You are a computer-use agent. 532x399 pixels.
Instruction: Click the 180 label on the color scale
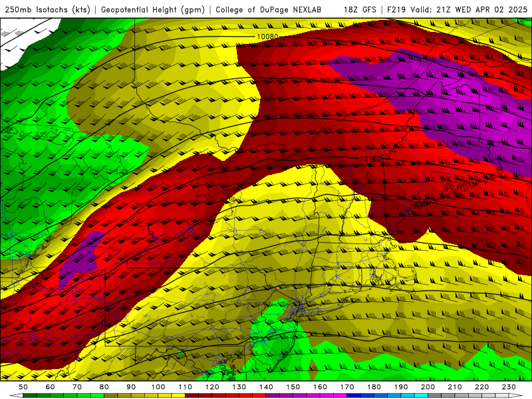(374, 387)
